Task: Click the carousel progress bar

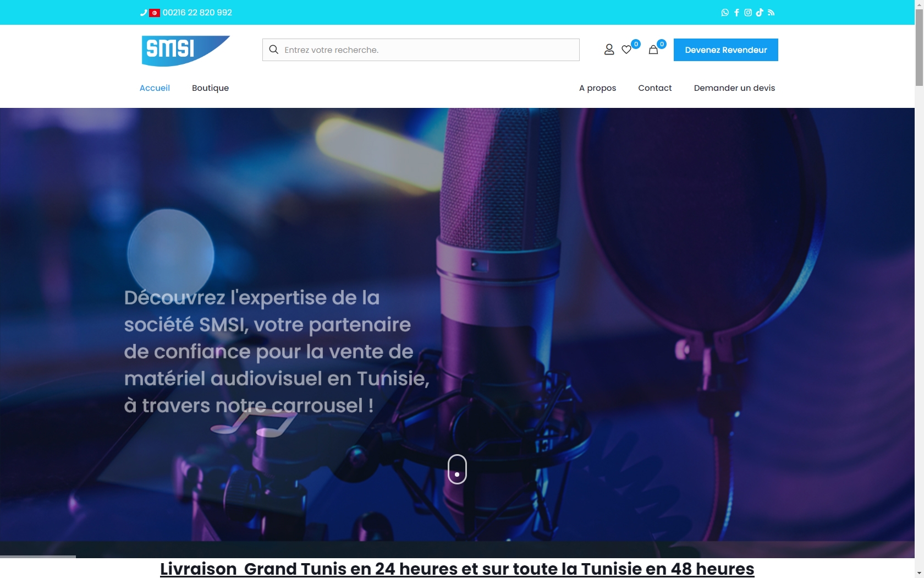Action: pyautogui.click(x=38, y=557)
